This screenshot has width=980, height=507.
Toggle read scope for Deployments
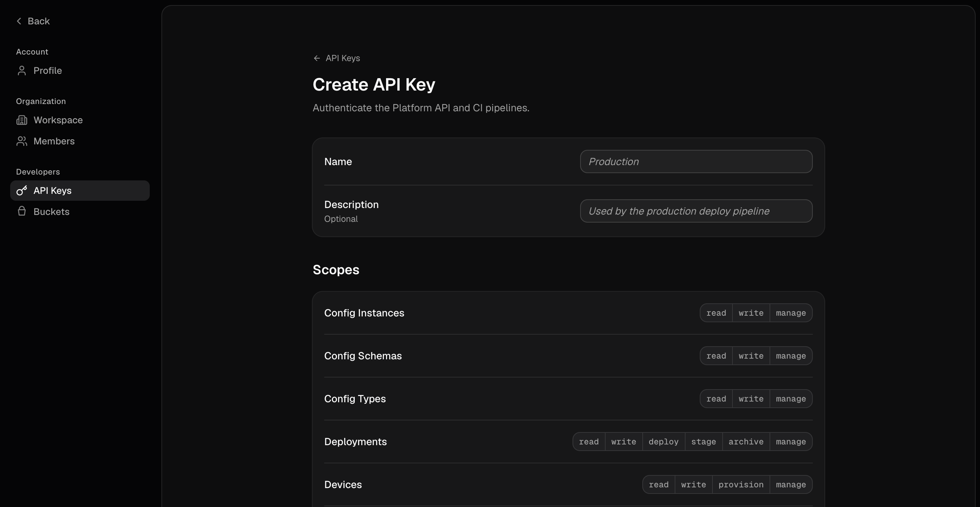coord(589,442)
